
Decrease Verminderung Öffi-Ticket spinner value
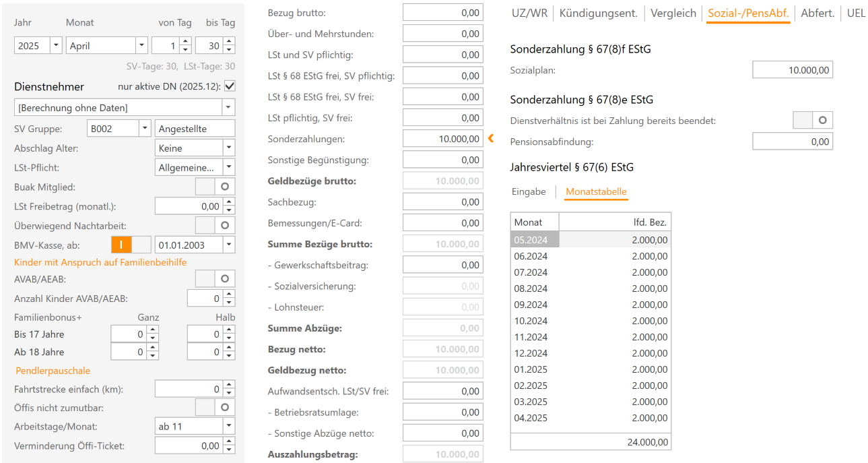click(x=229, y=450)
